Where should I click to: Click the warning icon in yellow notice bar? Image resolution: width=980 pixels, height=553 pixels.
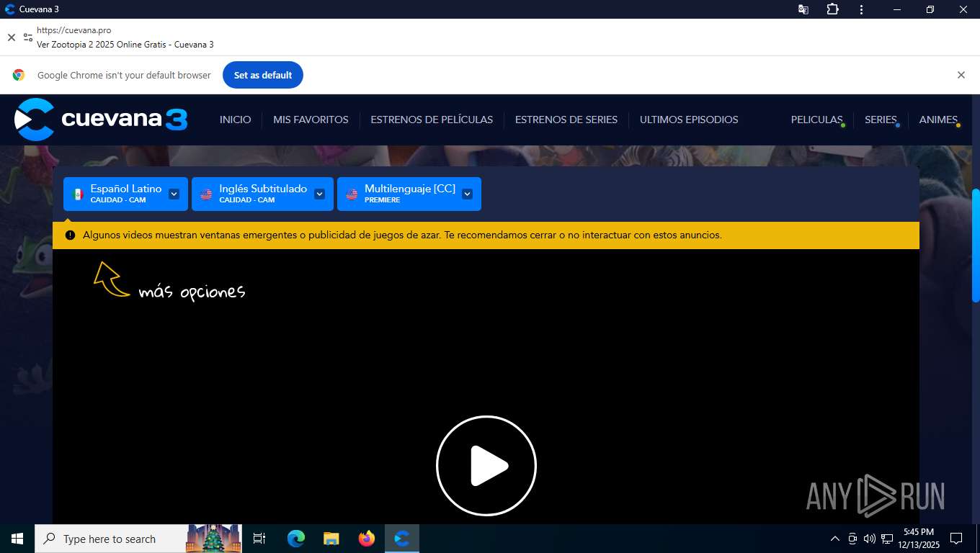click(70, 235)
